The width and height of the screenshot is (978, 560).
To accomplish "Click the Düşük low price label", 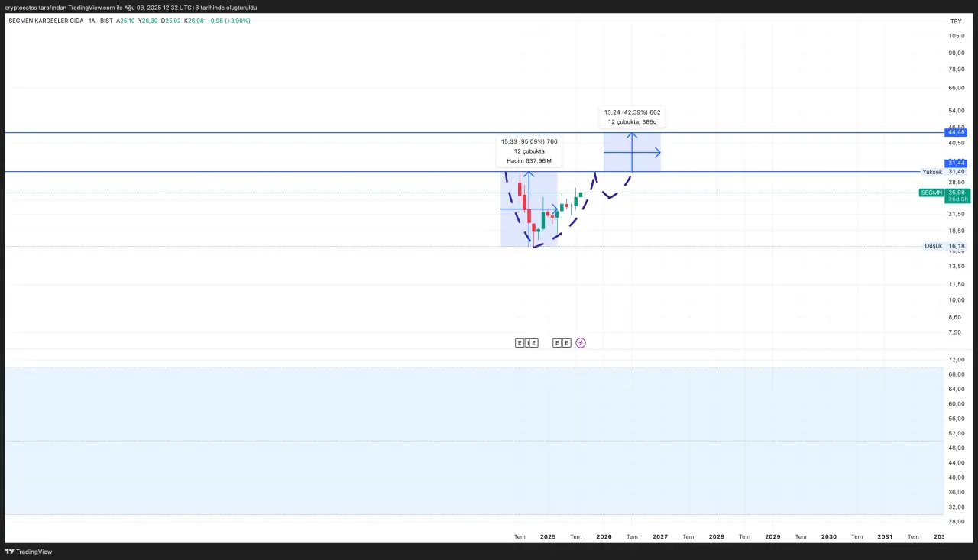I will tap(933, 246).
